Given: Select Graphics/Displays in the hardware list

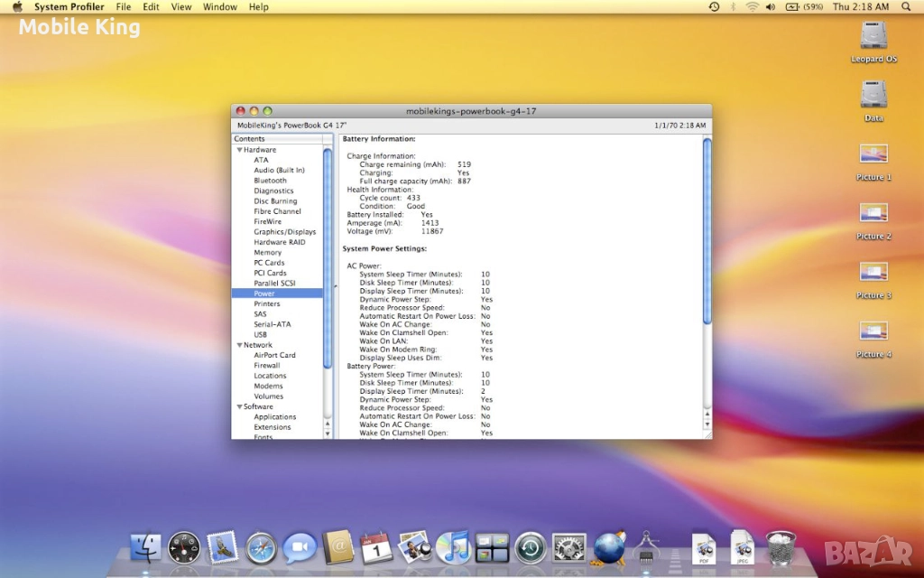Looking at the screenshot, I should coord(284,232).
